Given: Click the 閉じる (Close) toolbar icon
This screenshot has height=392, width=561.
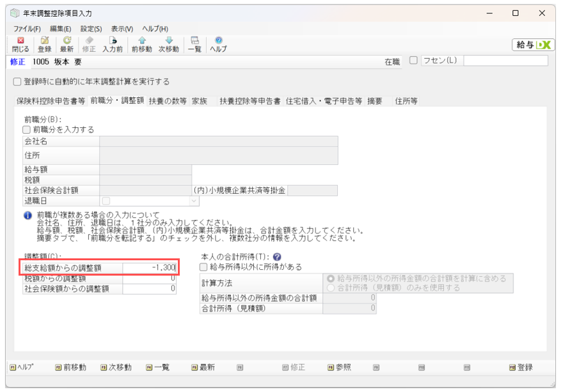Looking at the screenshot, I should tap(20, 44).
